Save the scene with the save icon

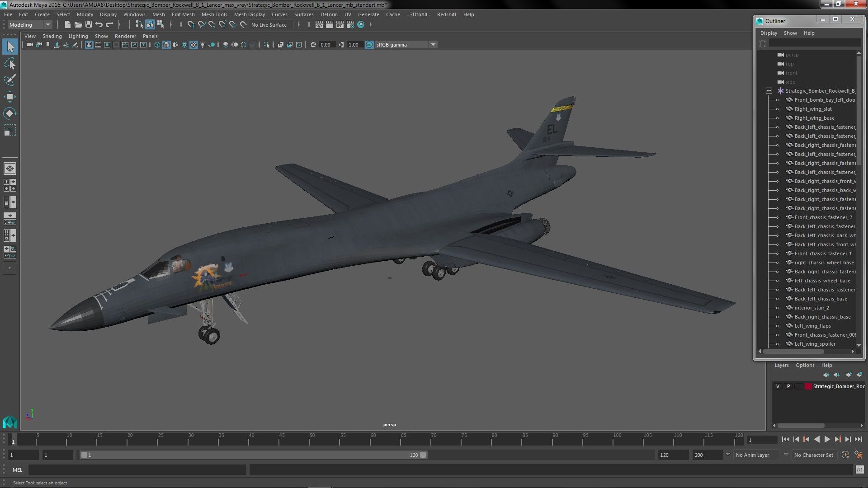[89, 24]
